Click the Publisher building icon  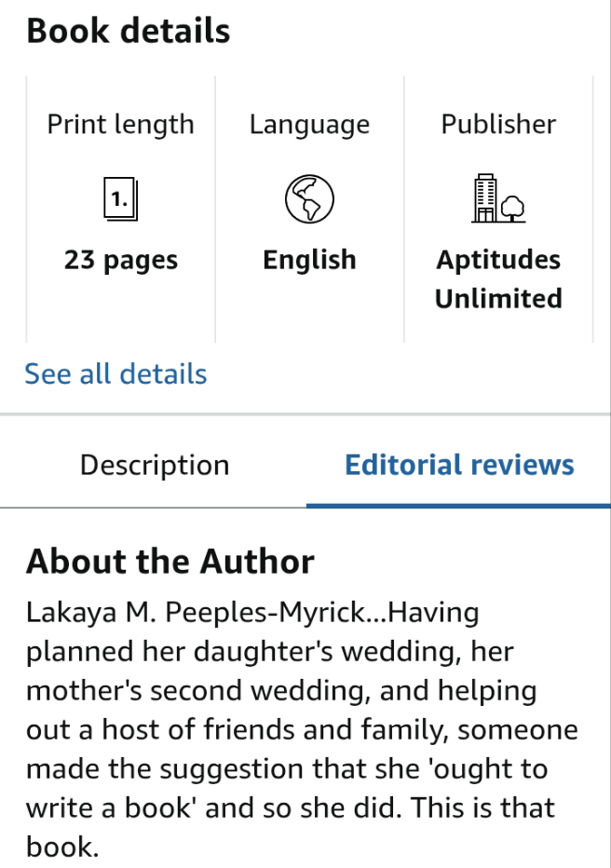[x=497, y=199]
